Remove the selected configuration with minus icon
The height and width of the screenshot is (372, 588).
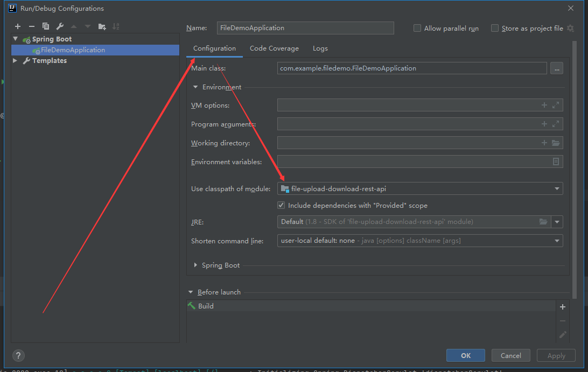(x=32, y=26)
